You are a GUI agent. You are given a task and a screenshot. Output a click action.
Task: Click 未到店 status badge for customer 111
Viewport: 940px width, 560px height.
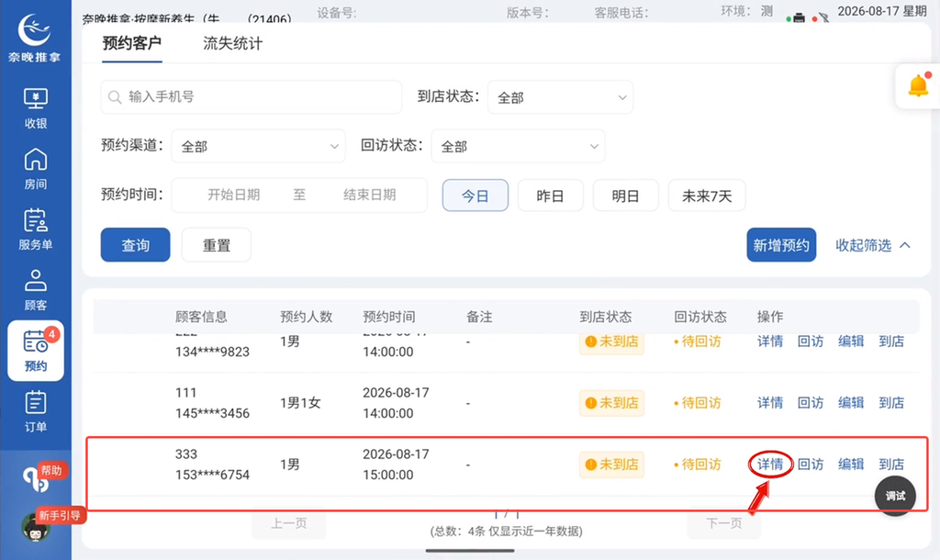(x=611, y=403)
